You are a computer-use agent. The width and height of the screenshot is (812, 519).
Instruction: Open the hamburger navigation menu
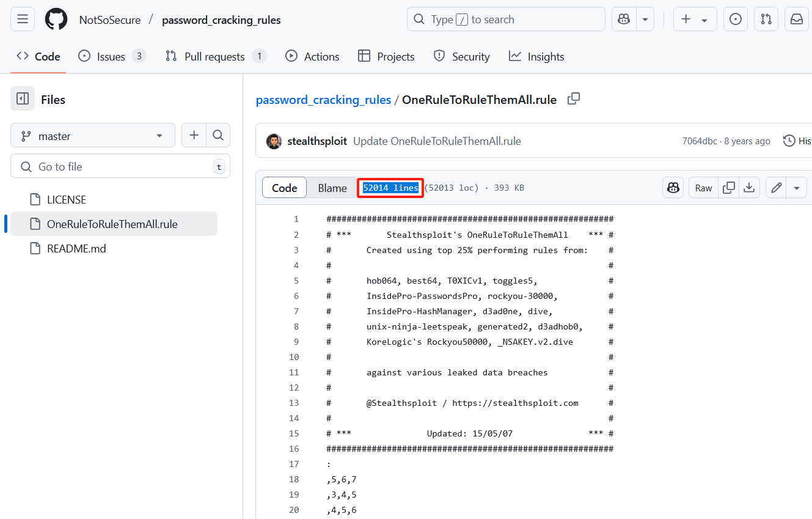[23, 20]
